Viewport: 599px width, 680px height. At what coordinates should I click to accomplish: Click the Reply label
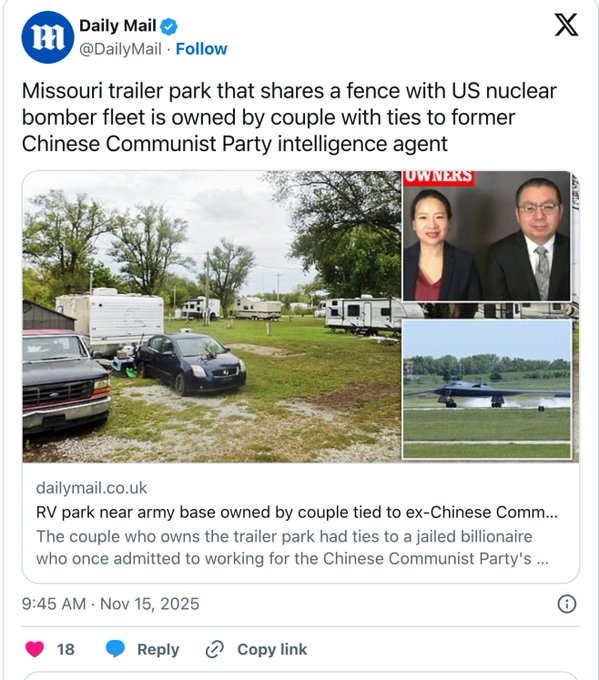(x=158, y=649)
